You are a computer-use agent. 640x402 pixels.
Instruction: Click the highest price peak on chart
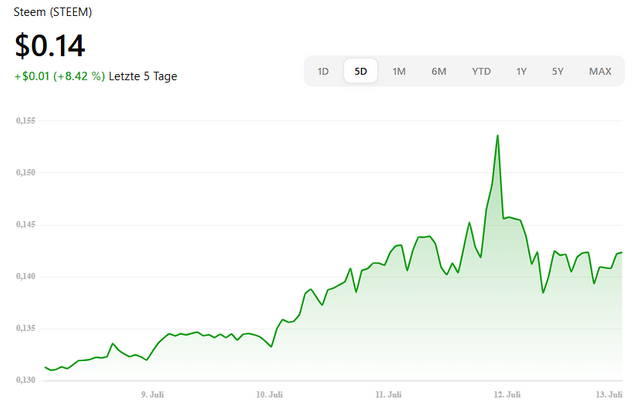point(498,135)
